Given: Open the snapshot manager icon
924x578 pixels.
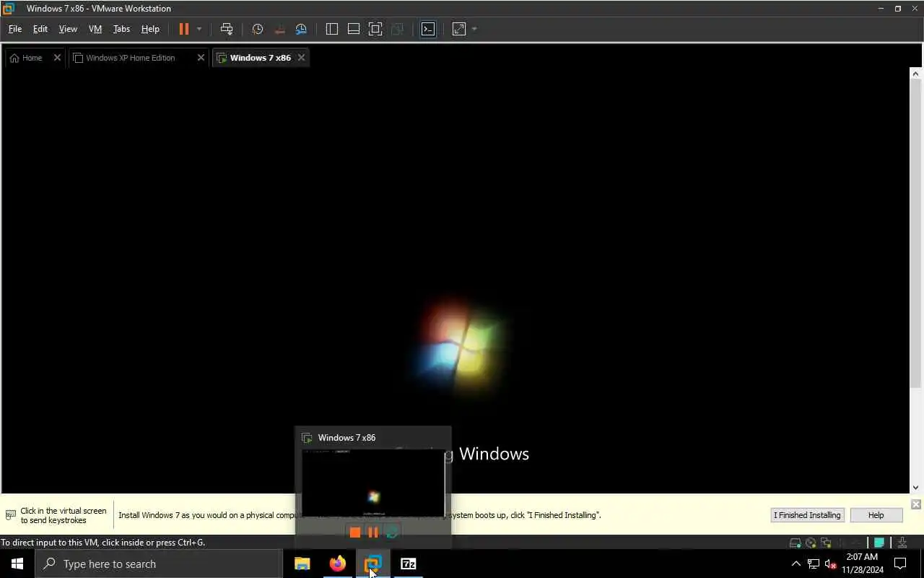Looking at the screenshot, I should point(301,29).
